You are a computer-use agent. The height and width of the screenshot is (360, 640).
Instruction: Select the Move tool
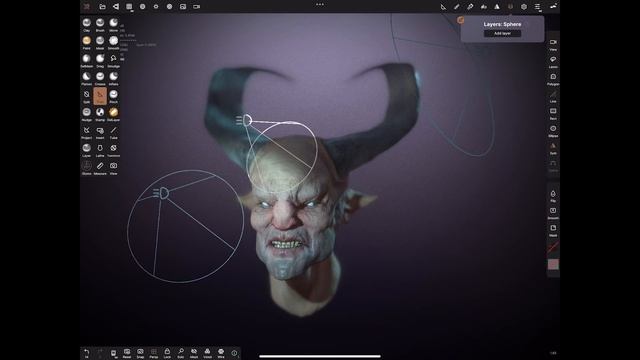tap(113, 24)
